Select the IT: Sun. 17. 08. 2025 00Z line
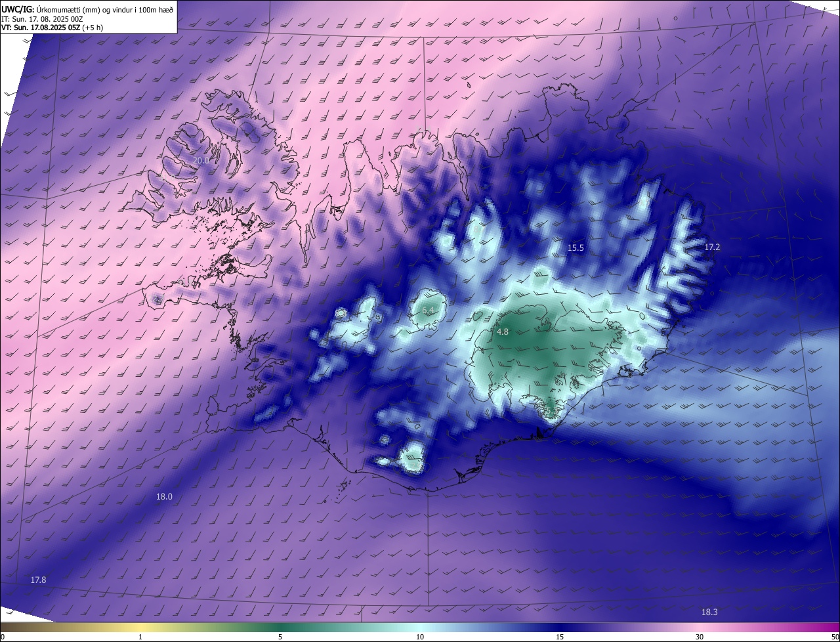This screenshot has width=840, height=642. pos(42,18)
